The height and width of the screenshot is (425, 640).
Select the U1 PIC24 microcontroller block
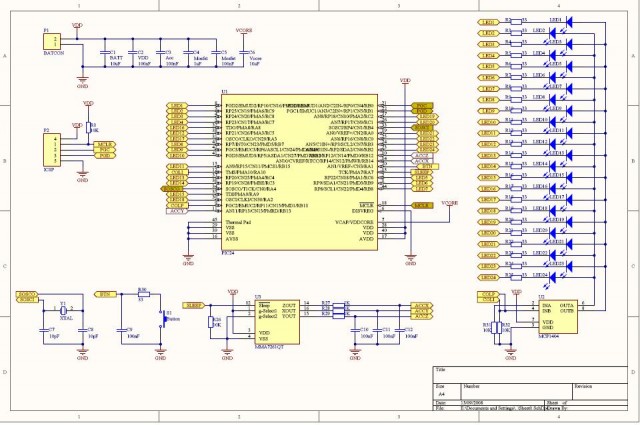click(x=299, y=172)
